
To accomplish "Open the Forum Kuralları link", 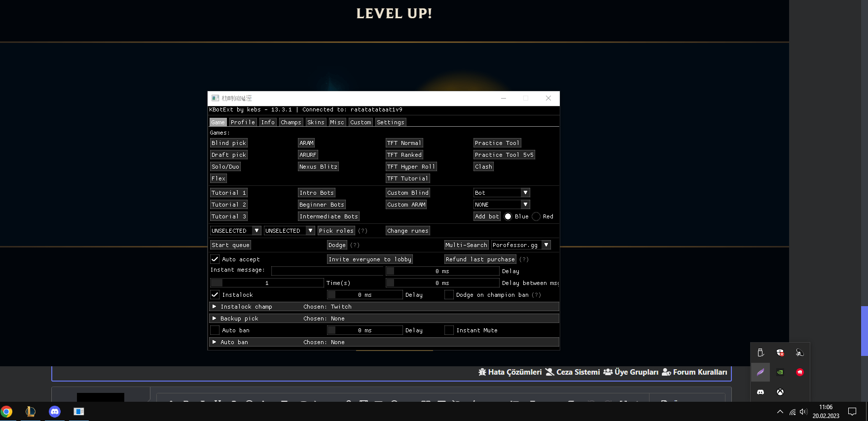I will click(694, 372).
